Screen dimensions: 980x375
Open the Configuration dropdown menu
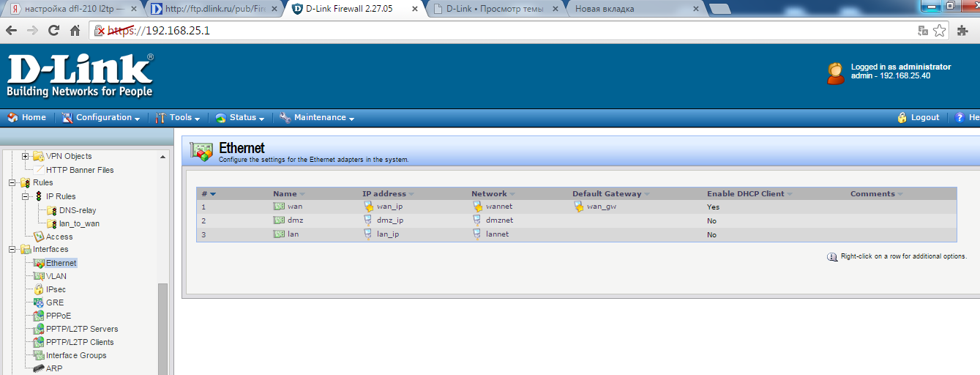[x=100, y=117]
